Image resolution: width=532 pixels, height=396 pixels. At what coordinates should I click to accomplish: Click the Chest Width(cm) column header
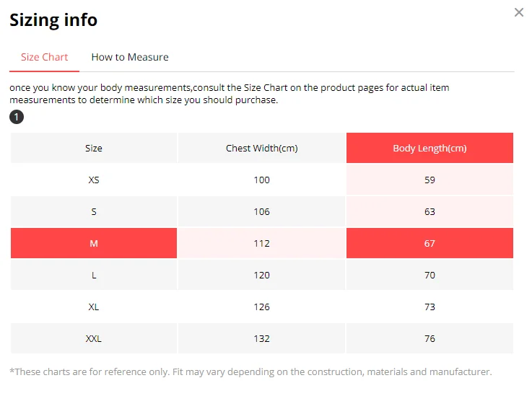[x=261, y=148]
